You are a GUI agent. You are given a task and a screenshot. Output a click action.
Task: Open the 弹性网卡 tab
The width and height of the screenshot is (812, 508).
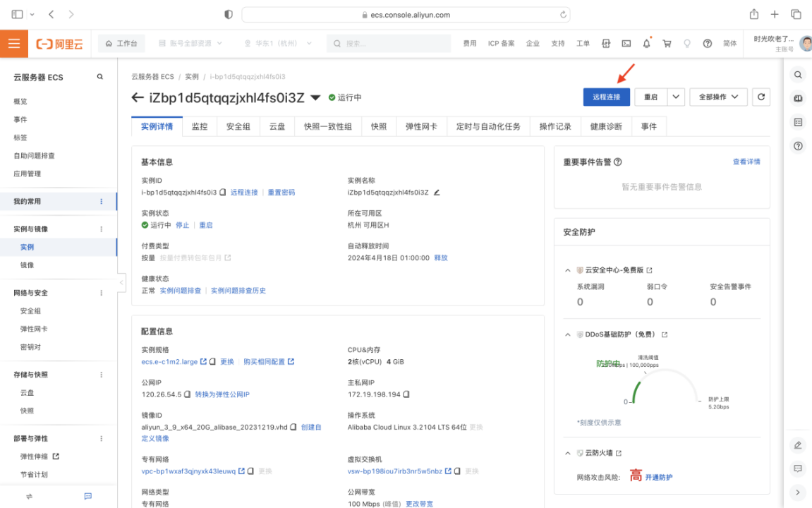click(x=421, y=126)
